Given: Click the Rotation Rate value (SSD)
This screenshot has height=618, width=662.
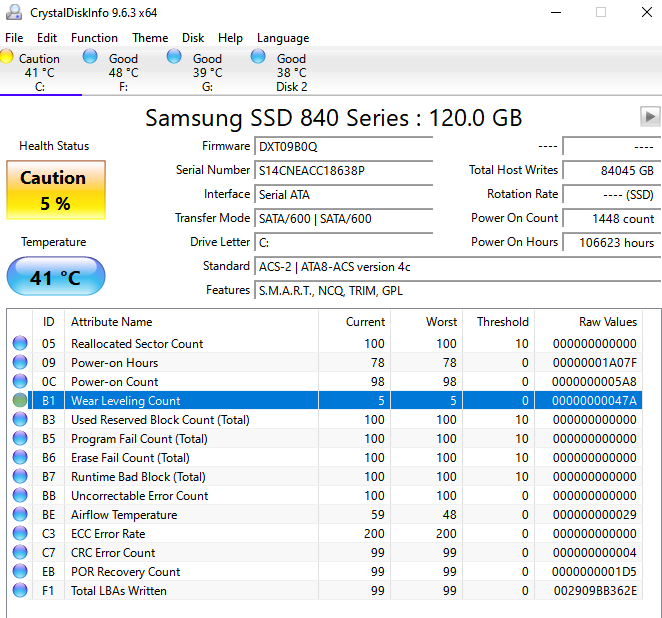Looking at the screenshot, I should pyautogui.click(x=612, y=195).
